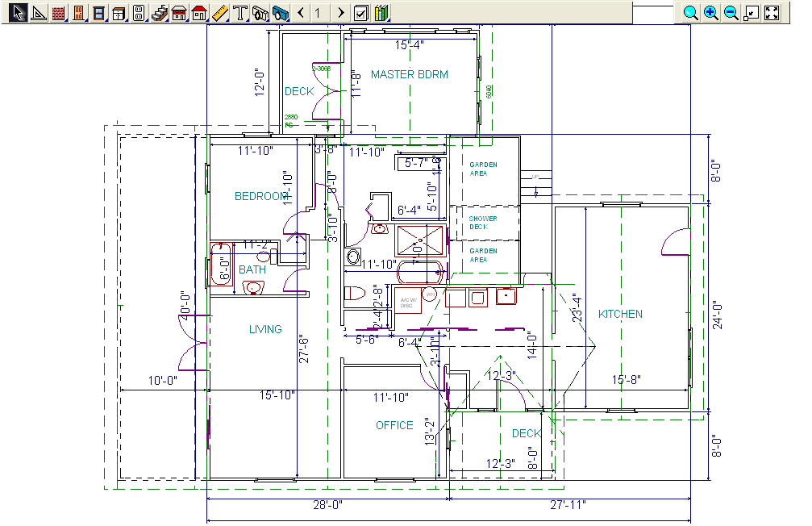The width and height of the screenshot is (812, 526).
Task: Choose the Electrical outlet tool
Action: (x=139, y=13)
